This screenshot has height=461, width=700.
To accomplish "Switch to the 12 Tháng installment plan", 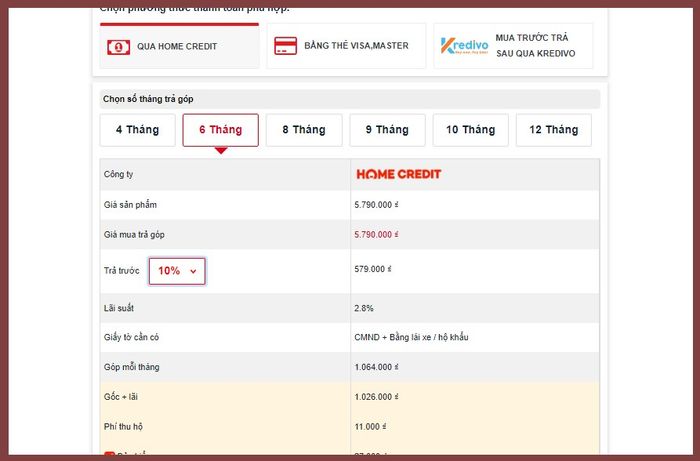I will click(554, 130).
